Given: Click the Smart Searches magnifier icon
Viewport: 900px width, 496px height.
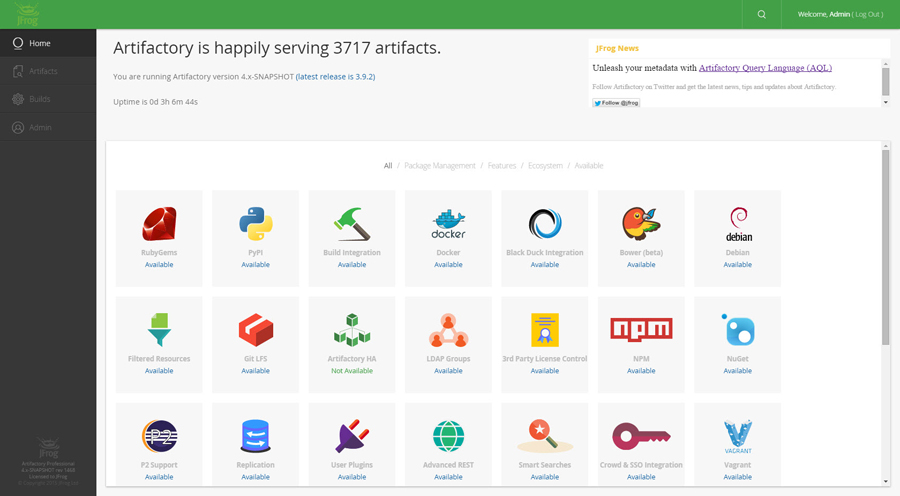Looking at the screenshot, I should point(545,436).
